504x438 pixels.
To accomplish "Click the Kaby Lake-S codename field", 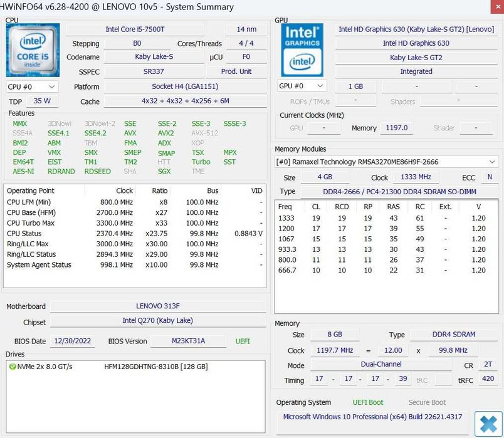I will coord(154,57).
